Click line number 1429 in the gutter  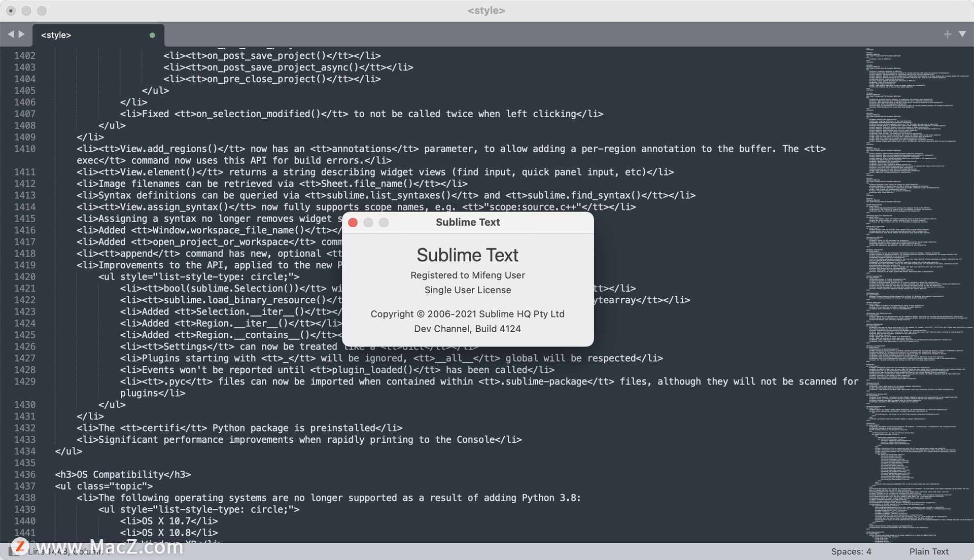(x=25, y=381)
